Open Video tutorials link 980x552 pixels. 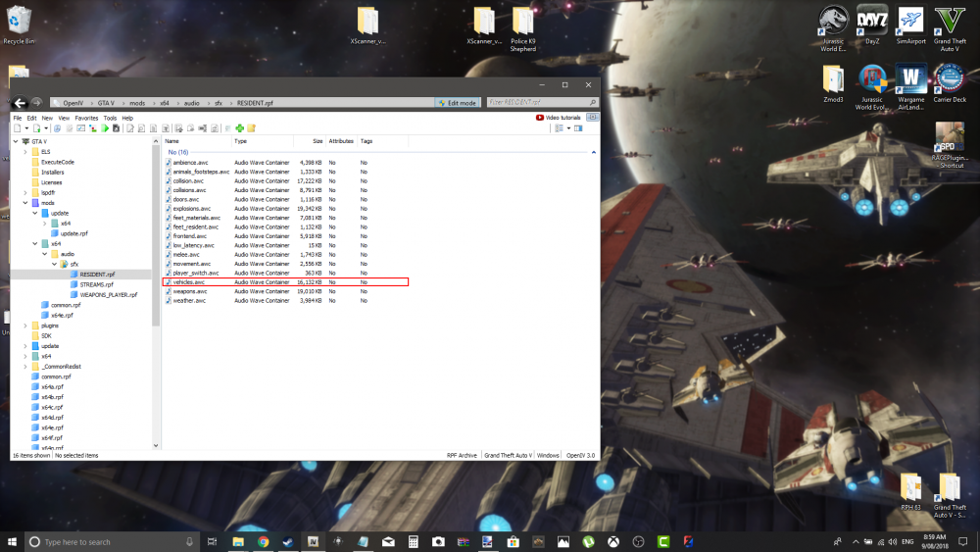(x=559, y=118)
